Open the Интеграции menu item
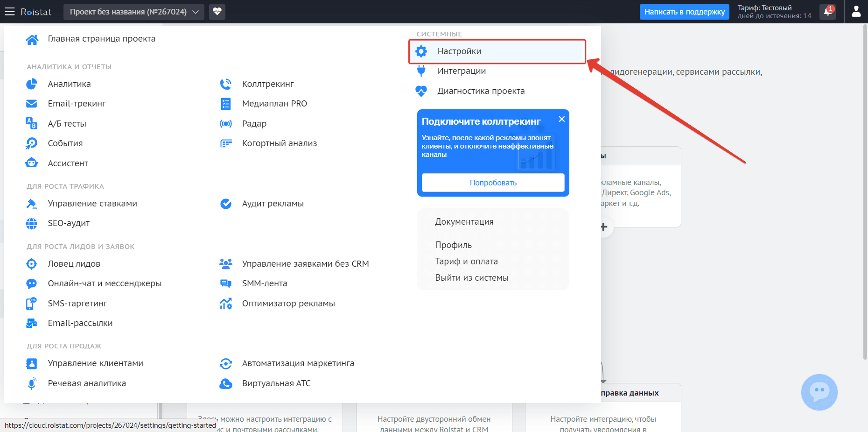Image resolution: width=868 pixels, height=432 pixels. pos(462,71)
